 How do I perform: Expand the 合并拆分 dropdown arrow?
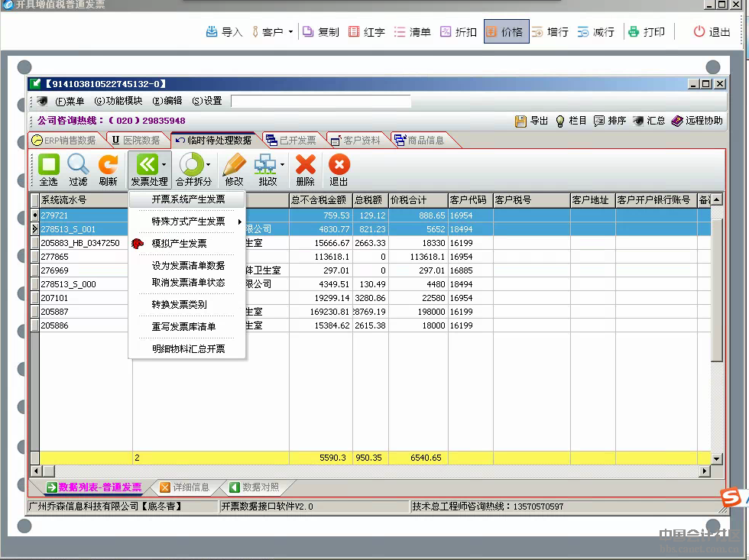pyautogui.click(x=208, y=164)
